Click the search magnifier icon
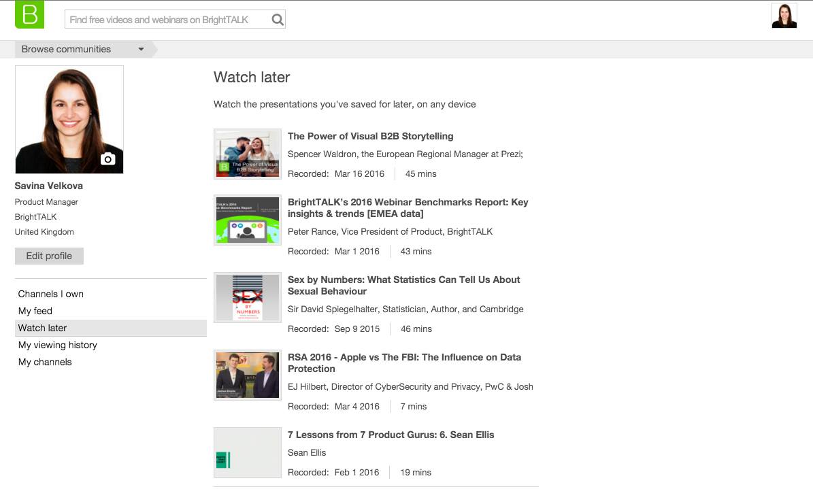Screen dimensions: 813x504 coord(278,20)
